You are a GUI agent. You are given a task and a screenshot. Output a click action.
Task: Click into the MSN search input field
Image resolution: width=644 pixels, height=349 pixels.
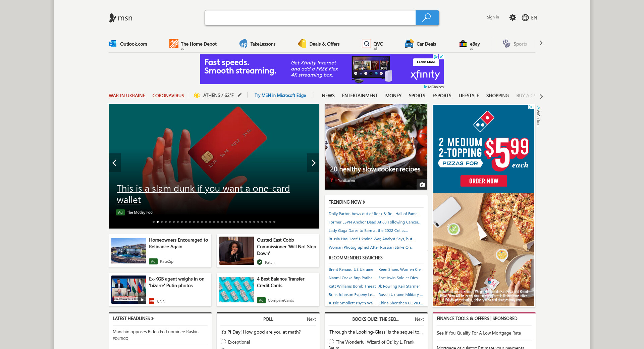point(310,18)
